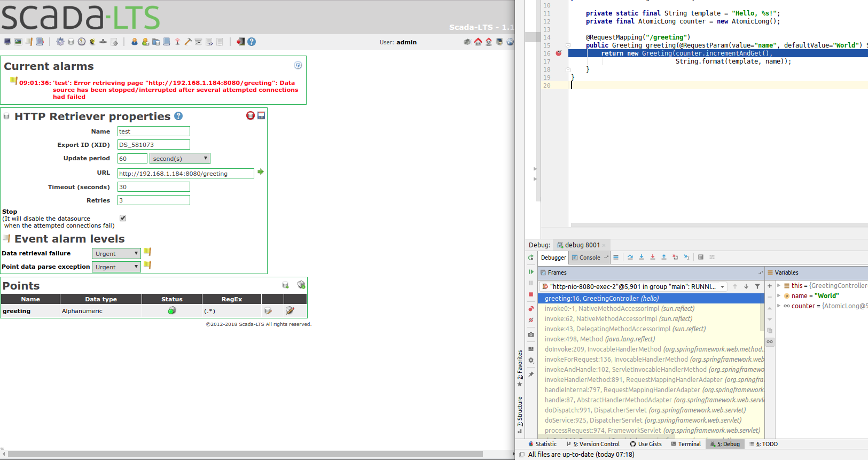Open the Event handlers cog icon
Image resolution: width=868 pixels, height=460 pixels.
pos(60,42)
